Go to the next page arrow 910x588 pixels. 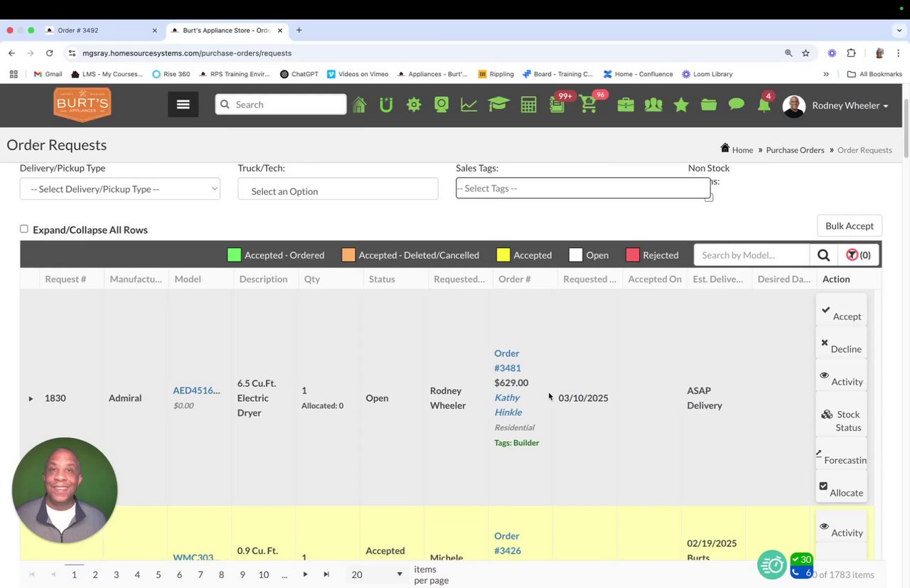click(306, 574)
